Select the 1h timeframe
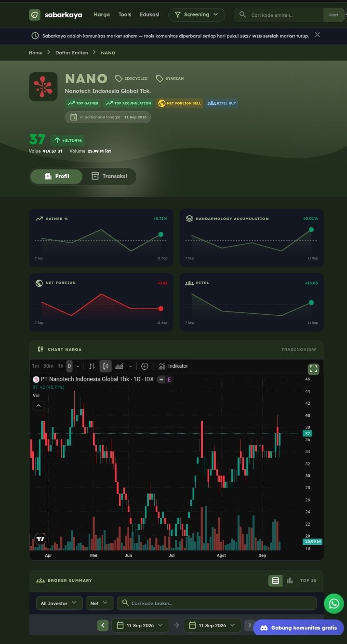Viewport: 347px width, 644px height. point(60,366)
